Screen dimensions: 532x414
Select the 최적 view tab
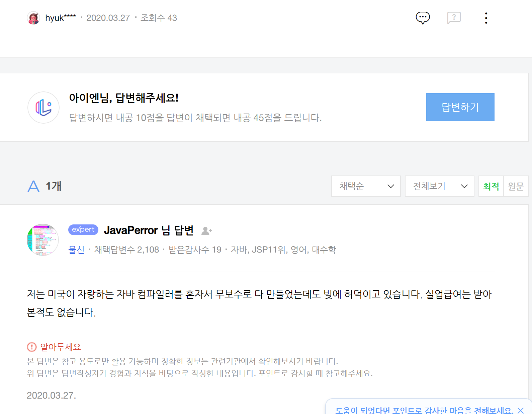coord(491,186)
